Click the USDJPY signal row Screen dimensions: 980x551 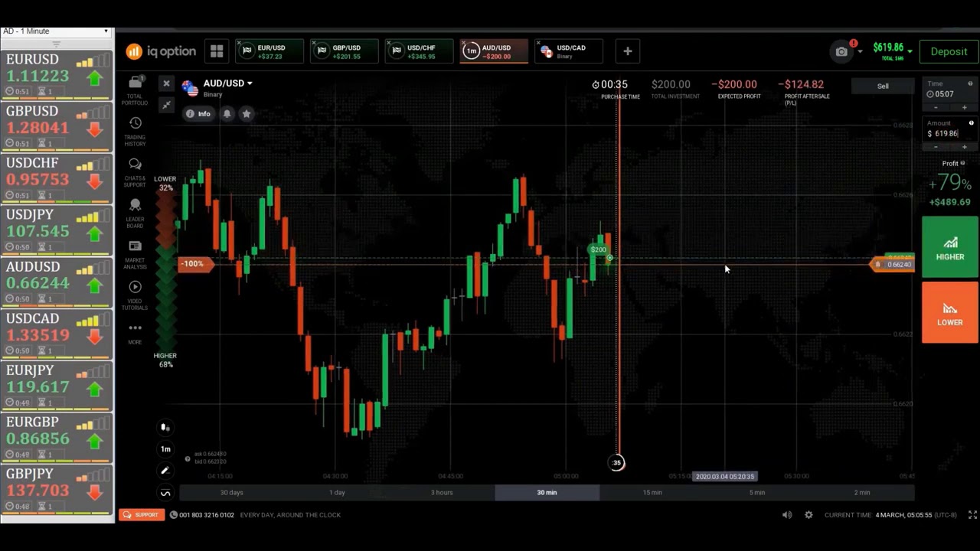(57, 230)
